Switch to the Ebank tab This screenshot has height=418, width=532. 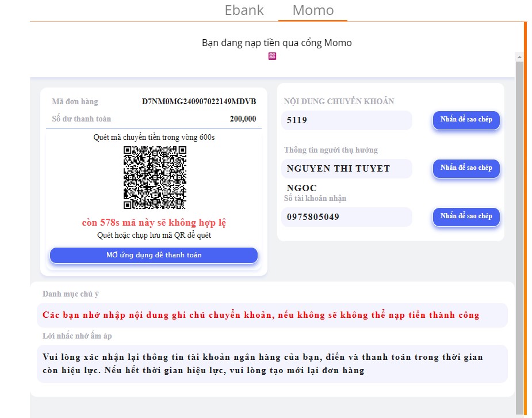[x=244, y=10]
